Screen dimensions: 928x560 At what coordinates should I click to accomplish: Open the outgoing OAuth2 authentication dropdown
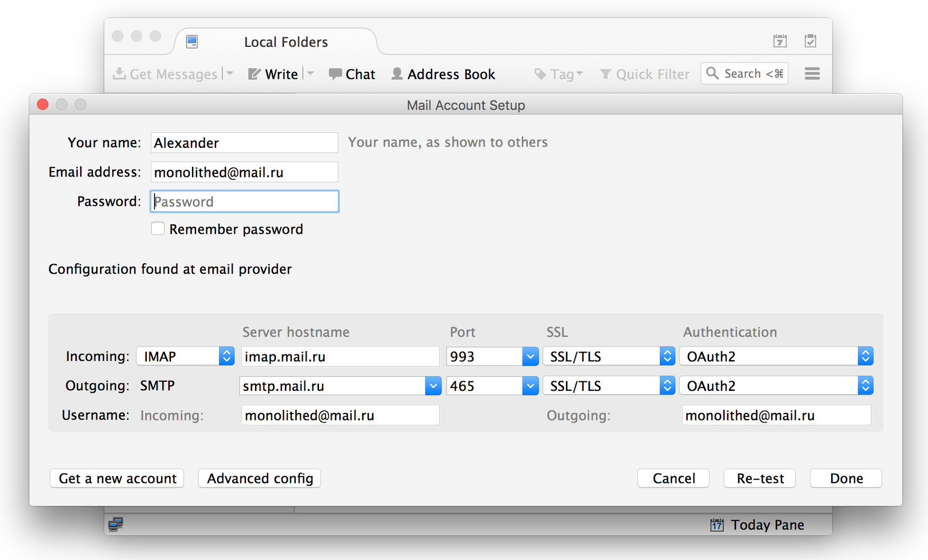tap(776, 386)
